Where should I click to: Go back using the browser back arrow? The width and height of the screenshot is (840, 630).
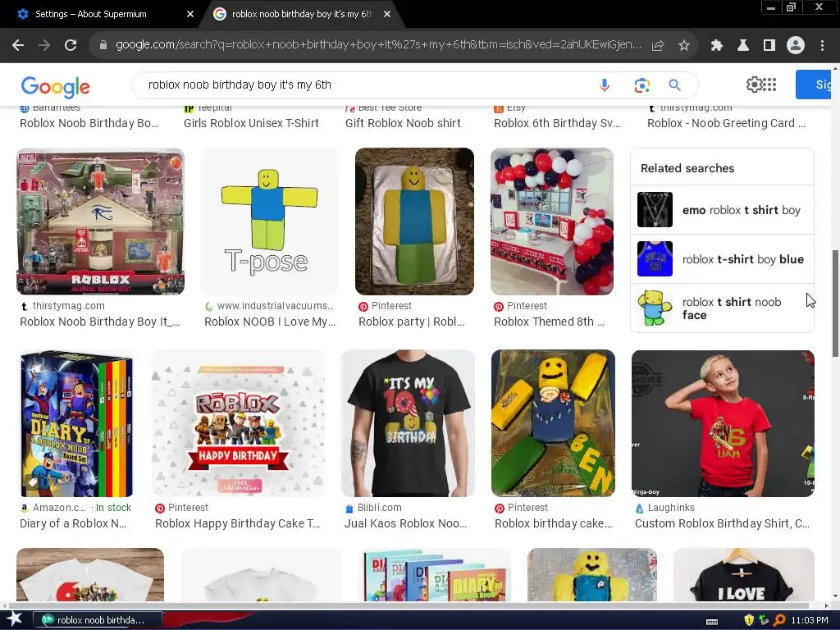click(x=18, y=46)
